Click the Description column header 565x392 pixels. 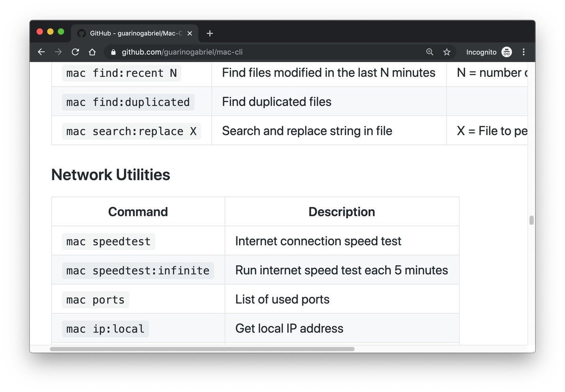point(342,212)
